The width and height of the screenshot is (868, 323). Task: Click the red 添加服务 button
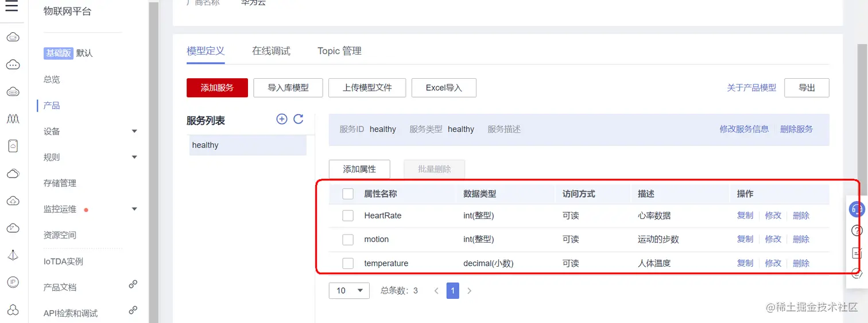pyautogui.click(x=217, y=88)
